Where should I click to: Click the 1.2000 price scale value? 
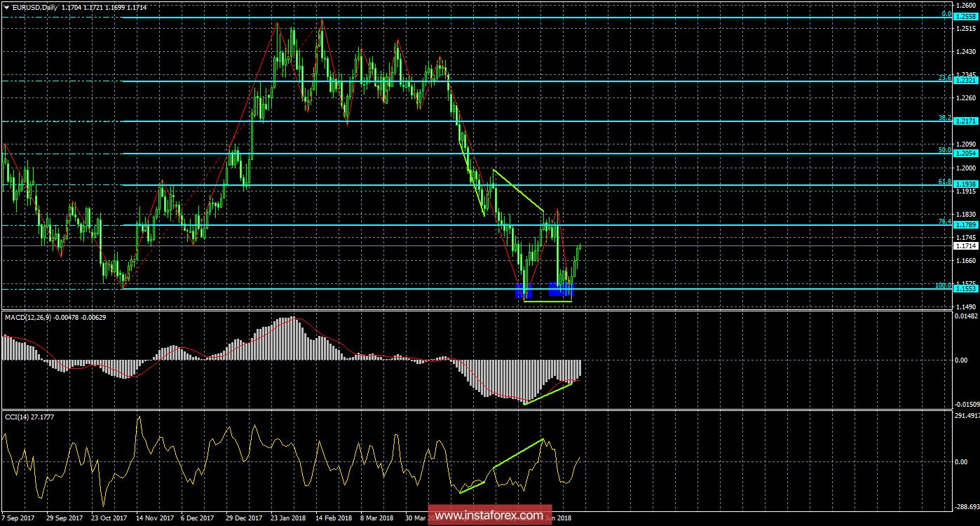(966, 168)
